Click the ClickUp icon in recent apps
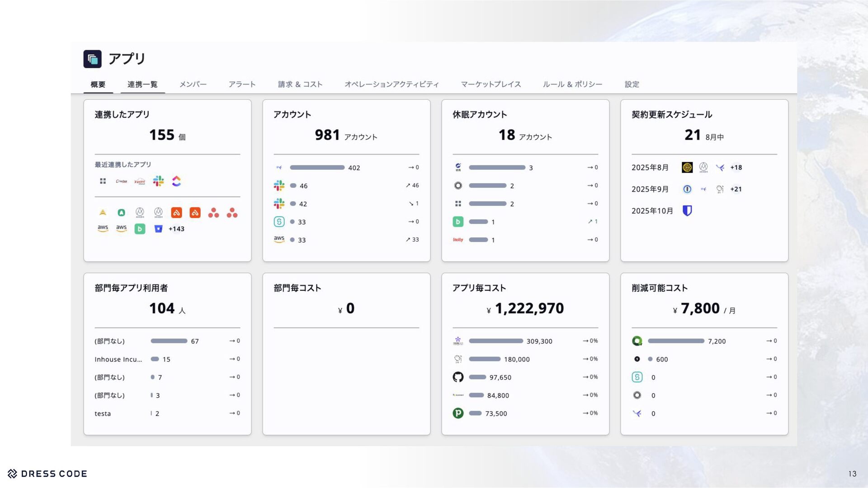The image size is (868, 488). (x=176, y=181)
